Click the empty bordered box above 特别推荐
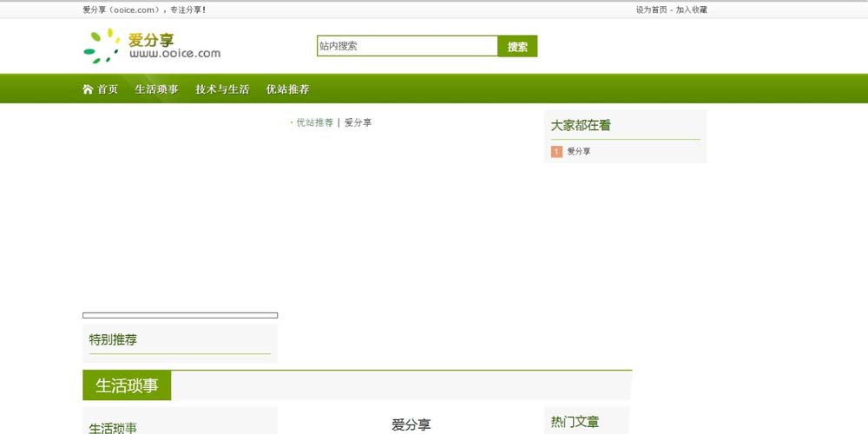 pyautogui.click(x=180, y=316)
